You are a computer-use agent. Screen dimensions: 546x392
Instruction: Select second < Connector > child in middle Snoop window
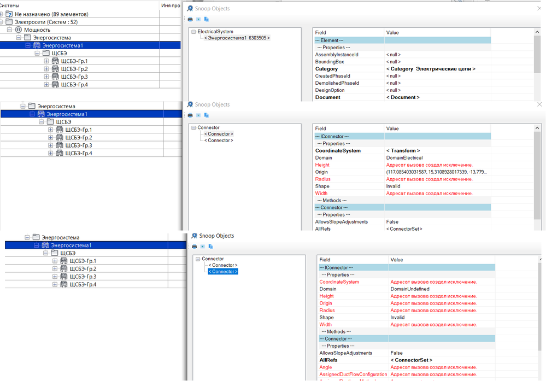(x=219, y=141)
